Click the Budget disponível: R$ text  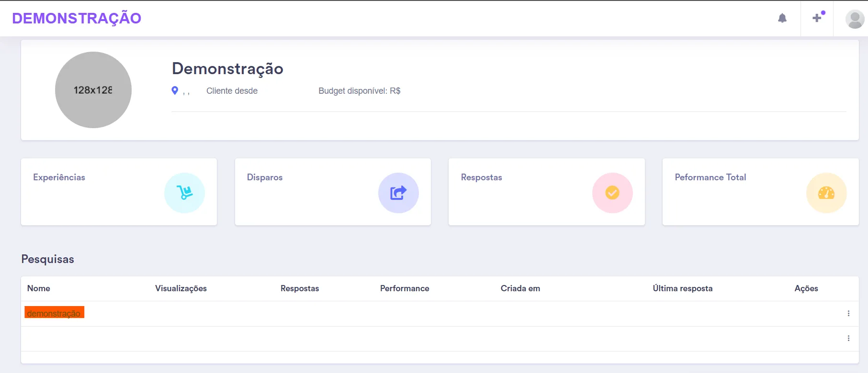[x=360, y=91]
